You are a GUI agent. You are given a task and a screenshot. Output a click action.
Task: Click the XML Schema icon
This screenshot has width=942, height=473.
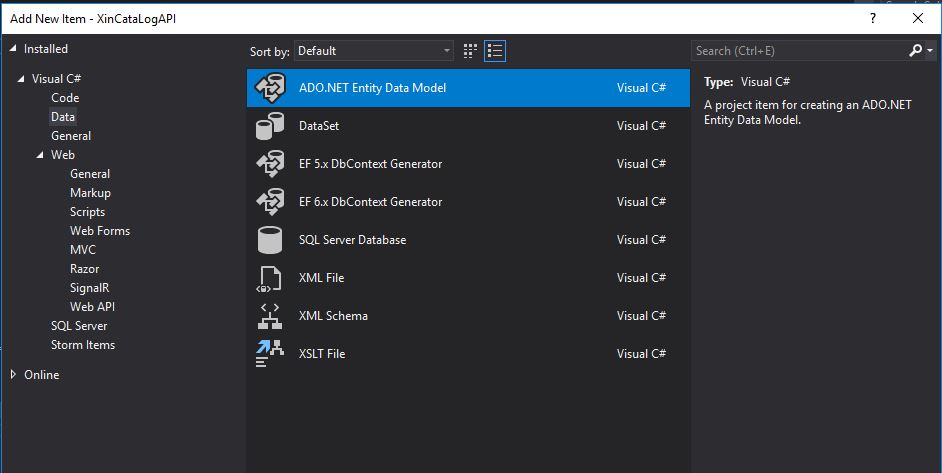point(270,316)
